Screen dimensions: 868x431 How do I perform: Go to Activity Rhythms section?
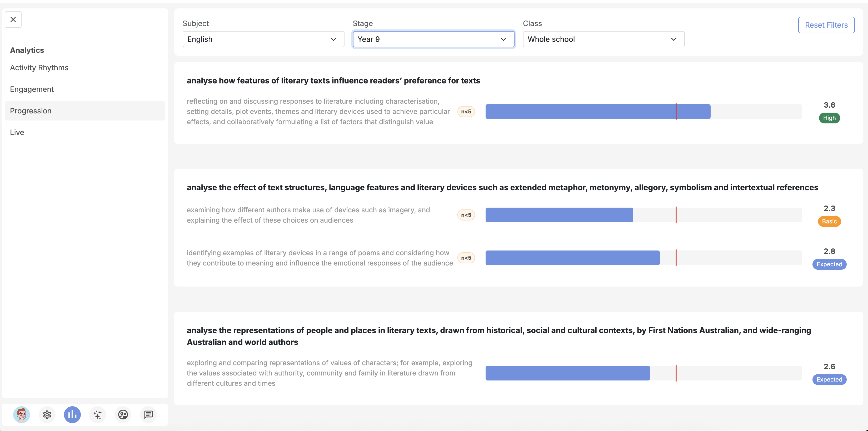pos(39,68)
